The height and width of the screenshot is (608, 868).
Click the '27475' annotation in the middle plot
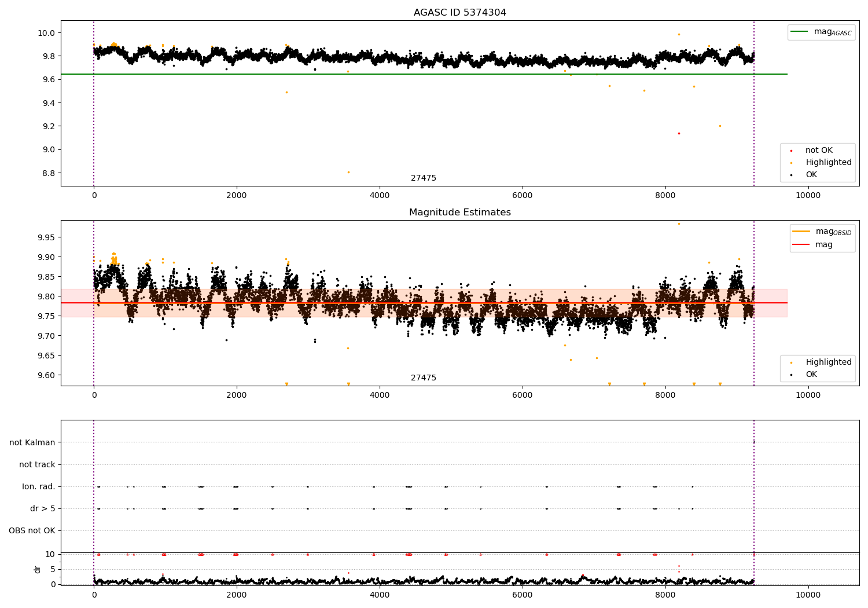[424, 378]
